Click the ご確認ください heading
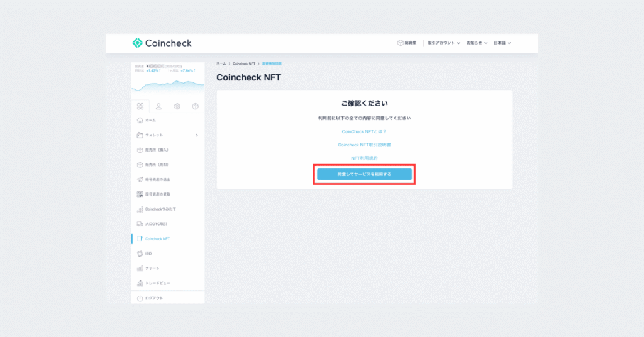Viewport: 644px width, 337px height. coord(364,103)
